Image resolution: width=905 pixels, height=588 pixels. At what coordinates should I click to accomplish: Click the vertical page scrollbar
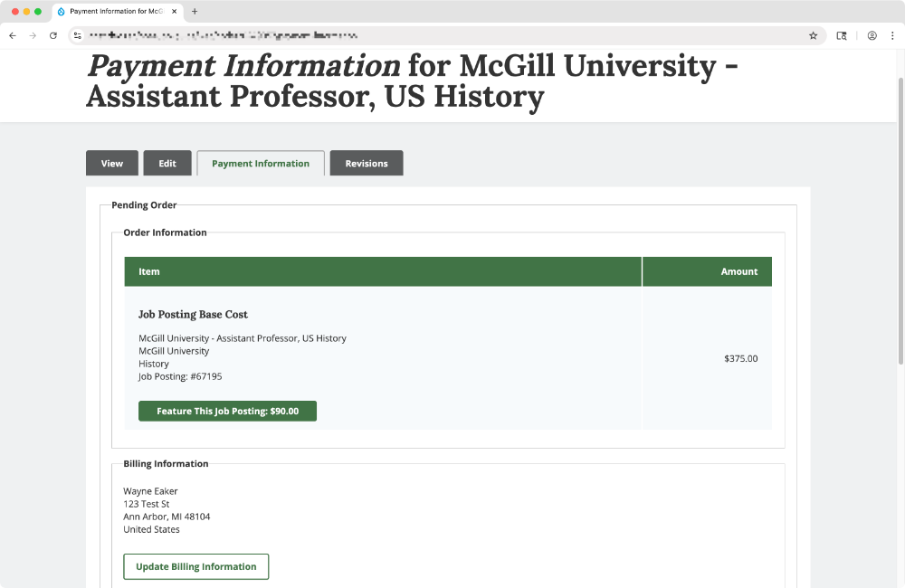(x=899, y=226)
